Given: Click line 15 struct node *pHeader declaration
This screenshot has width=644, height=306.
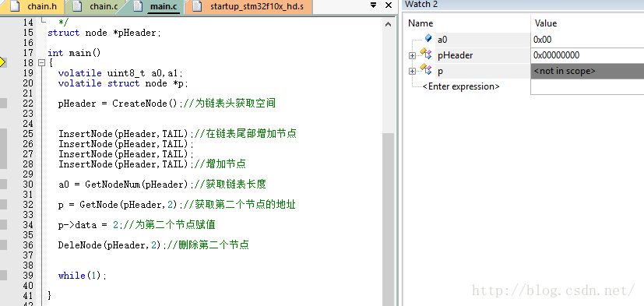Looking at the screenshot, I should tap(104, 33).
